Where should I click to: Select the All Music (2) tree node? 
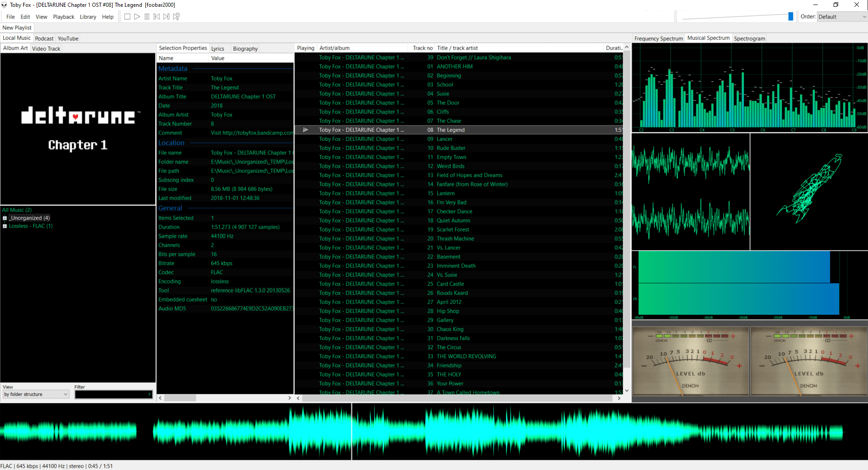[x=17, y=210]
